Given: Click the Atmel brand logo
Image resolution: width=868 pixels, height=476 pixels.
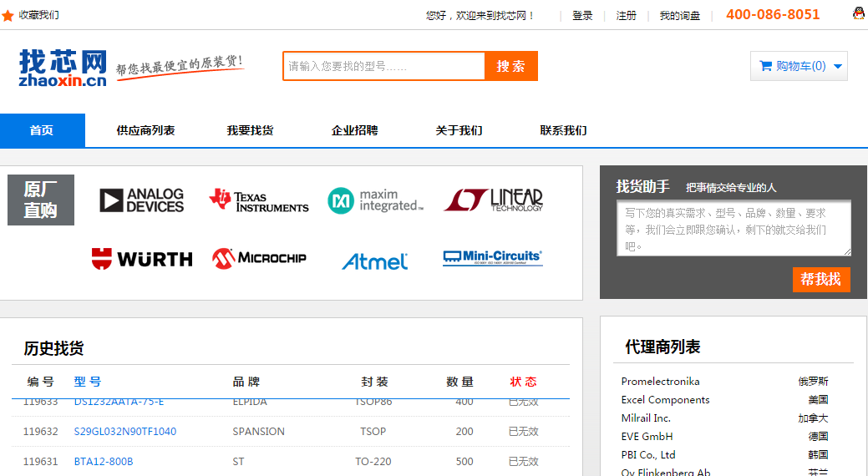Looking at the screenshot, I should click(375, 261).
